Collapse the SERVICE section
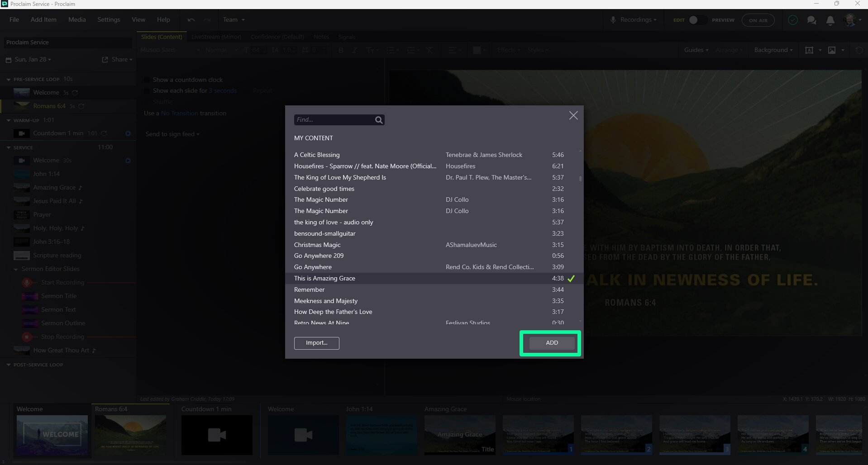 pyautogui.click(x=8, y=147)
